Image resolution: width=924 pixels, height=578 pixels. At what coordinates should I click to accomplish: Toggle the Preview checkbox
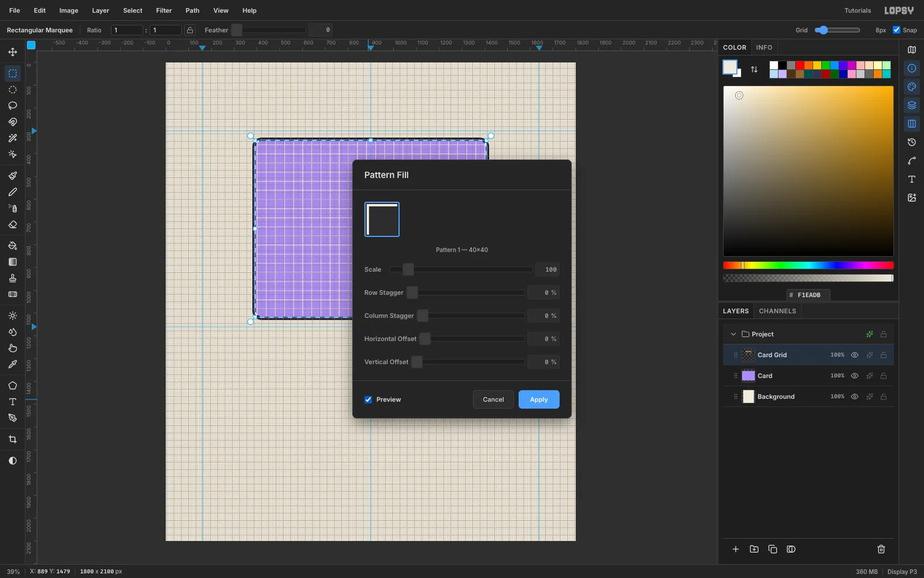[x=368, y=399]
